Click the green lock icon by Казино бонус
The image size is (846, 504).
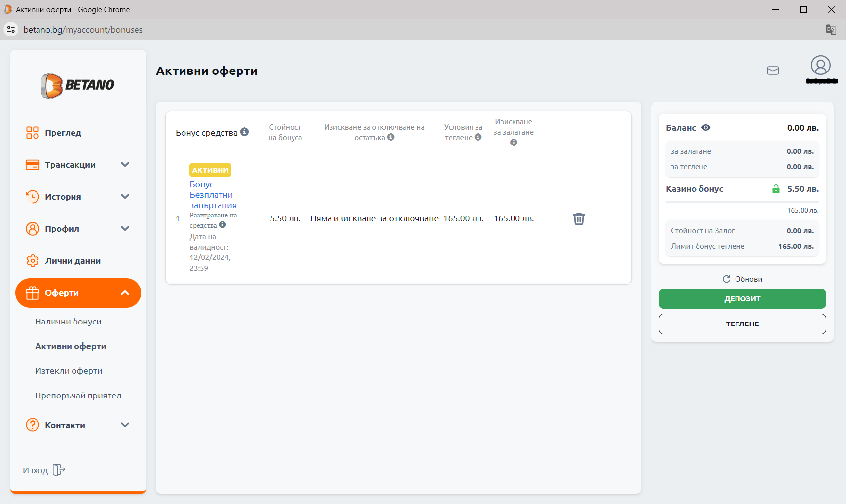click(x=776, y=189)
